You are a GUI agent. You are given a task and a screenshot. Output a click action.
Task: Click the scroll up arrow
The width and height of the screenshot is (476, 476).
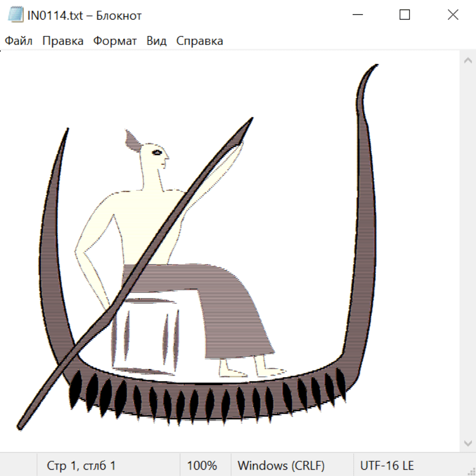(468, 61)
